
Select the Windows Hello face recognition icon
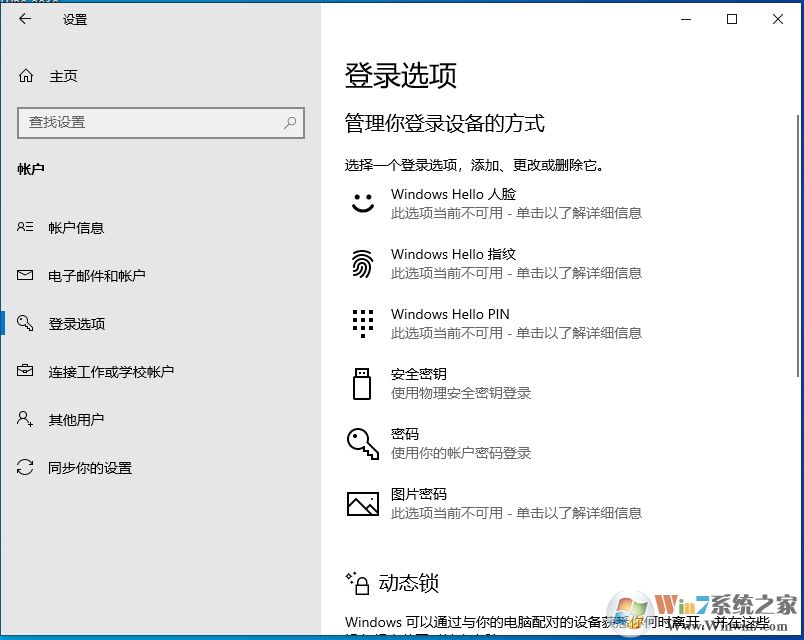pos(362,203)
